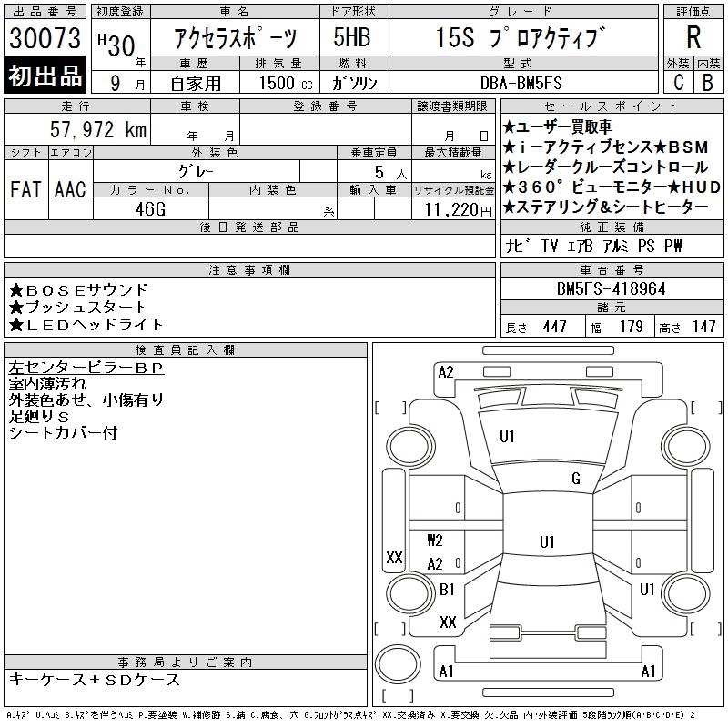Select "★360°ビューモニター★HUD" line
728x728 pixels.
(612, 187)
